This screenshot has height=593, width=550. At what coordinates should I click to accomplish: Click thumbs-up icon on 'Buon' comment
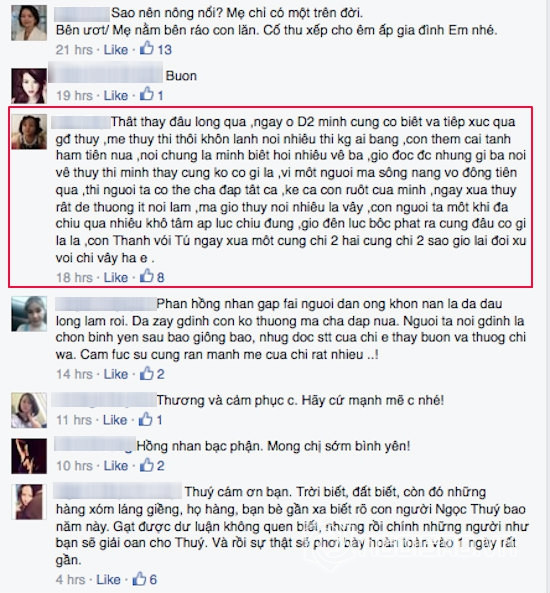[x=147, y=94]
